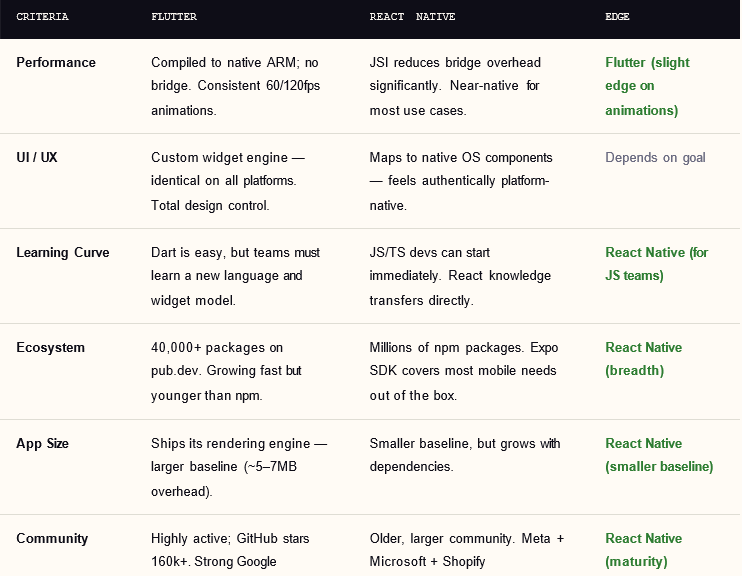The height and width of the screenshot is (576, 742).
Task: Select the Ecosystem row label
Action: [x=50, y=348]
